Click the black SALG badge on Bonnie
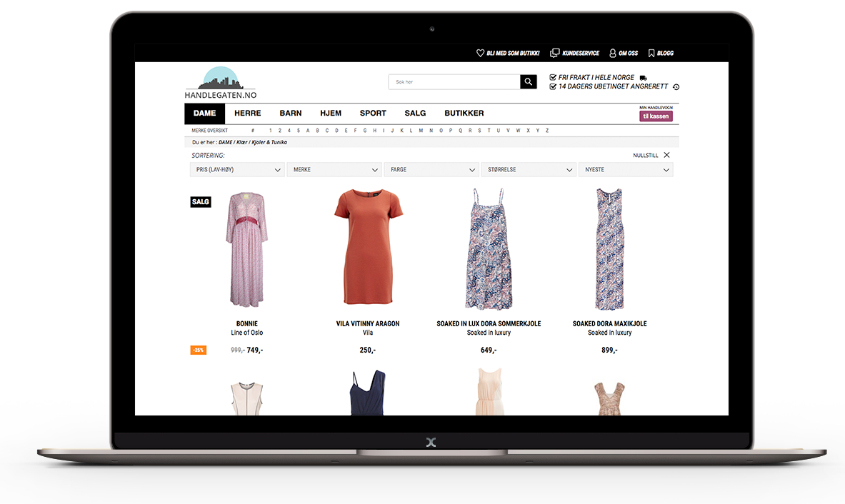 201,202
